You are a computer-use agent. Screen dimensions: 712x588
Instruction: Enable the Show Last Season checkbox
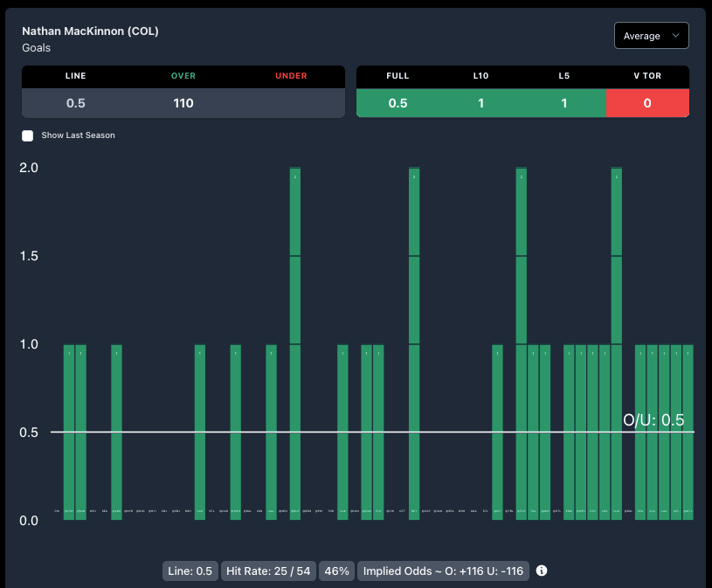click(x=28, y=135)
